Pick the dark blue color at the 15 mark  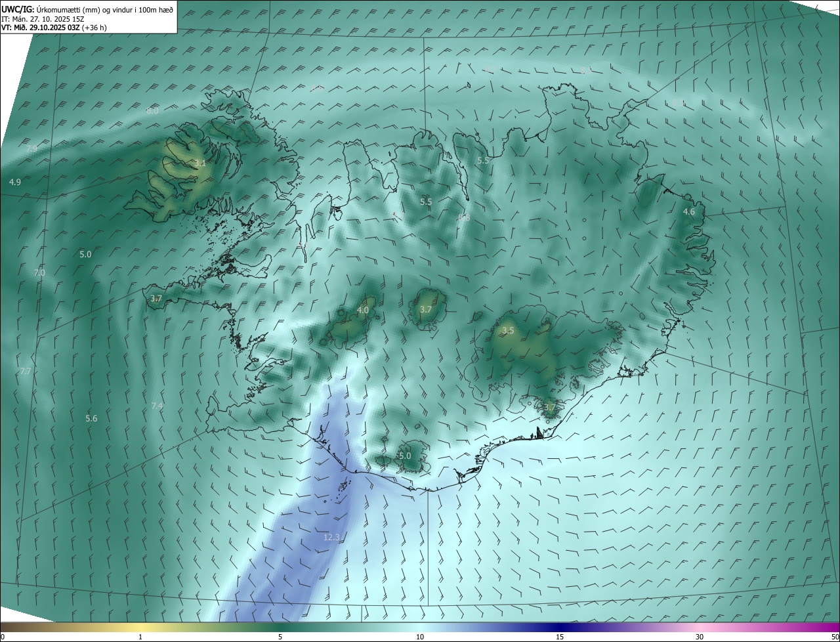click(x=560, y=627)
